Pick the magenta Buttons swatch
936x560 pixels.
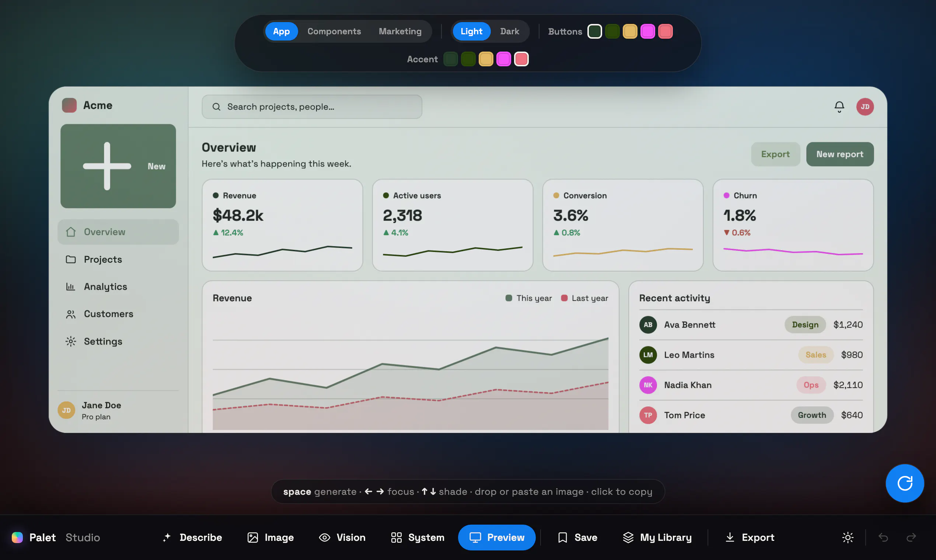click(x=648, y=31)
